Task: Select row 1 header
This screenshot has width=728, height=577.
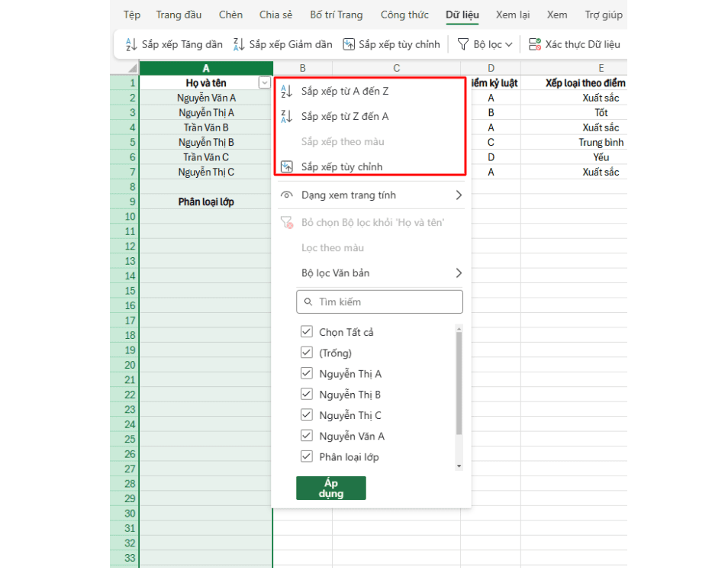Action: 124,83
